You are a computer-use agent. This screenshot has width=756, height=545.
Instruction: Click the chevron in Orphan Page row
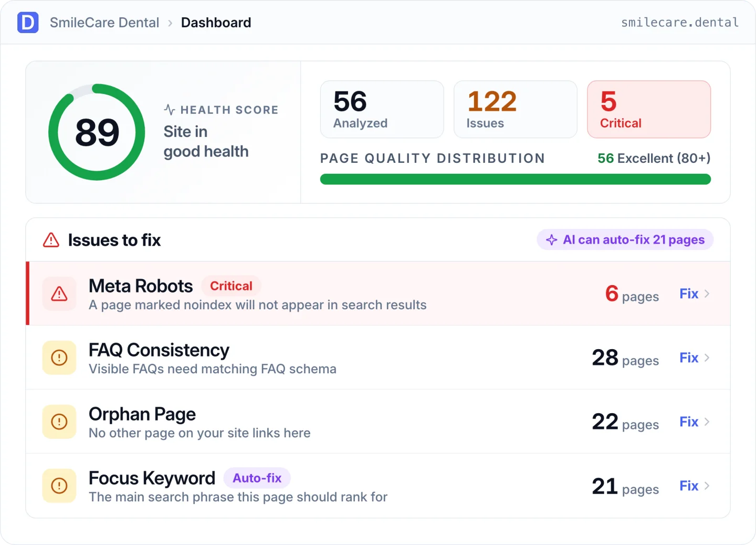point(707,422)
